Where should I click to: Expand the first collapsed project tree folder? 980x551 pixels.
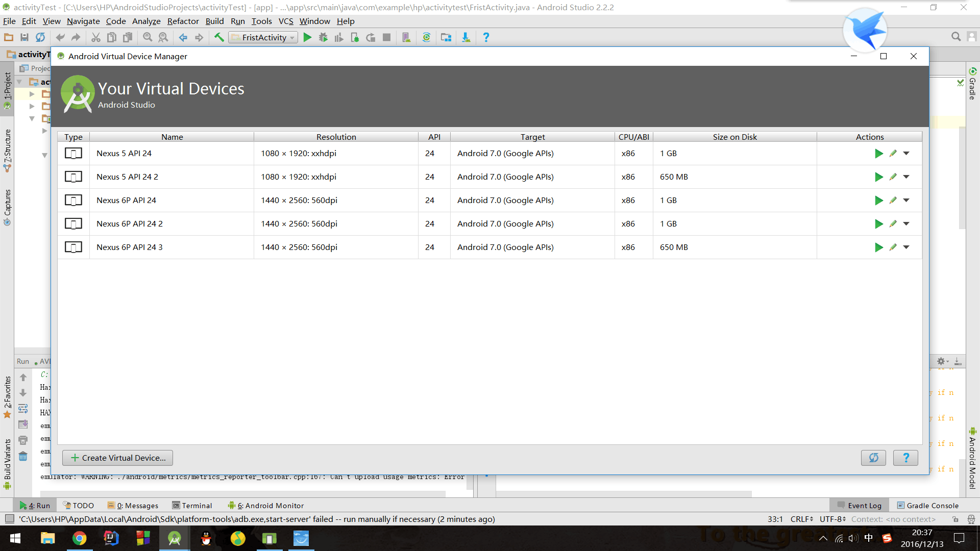(32, 94)
